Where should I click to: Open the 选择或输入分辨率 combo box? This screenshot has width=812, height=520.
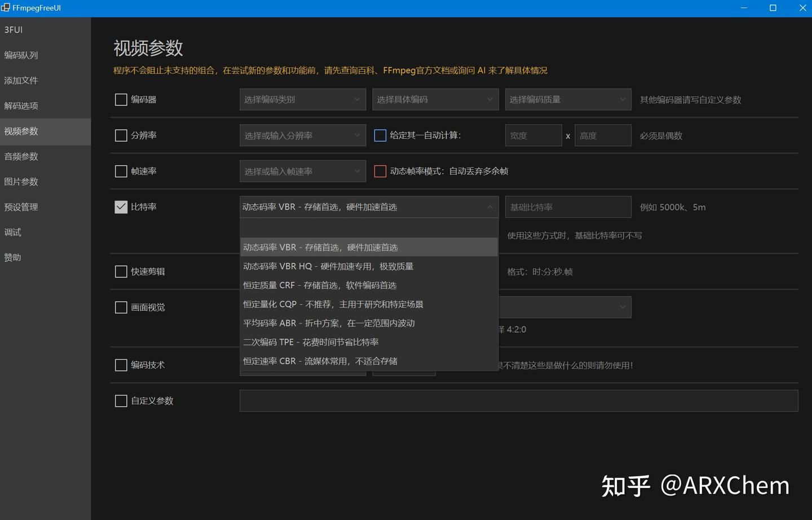302,135
